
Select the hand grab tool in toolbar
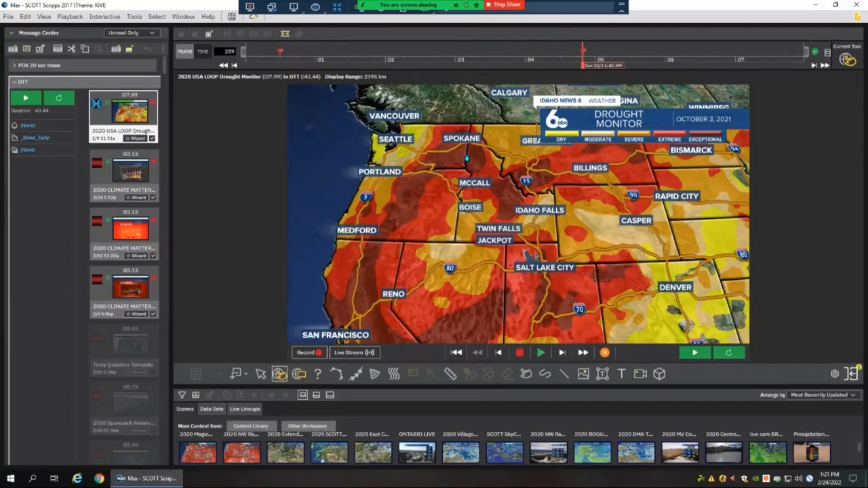pyautogui.click(x=526, y=373)
